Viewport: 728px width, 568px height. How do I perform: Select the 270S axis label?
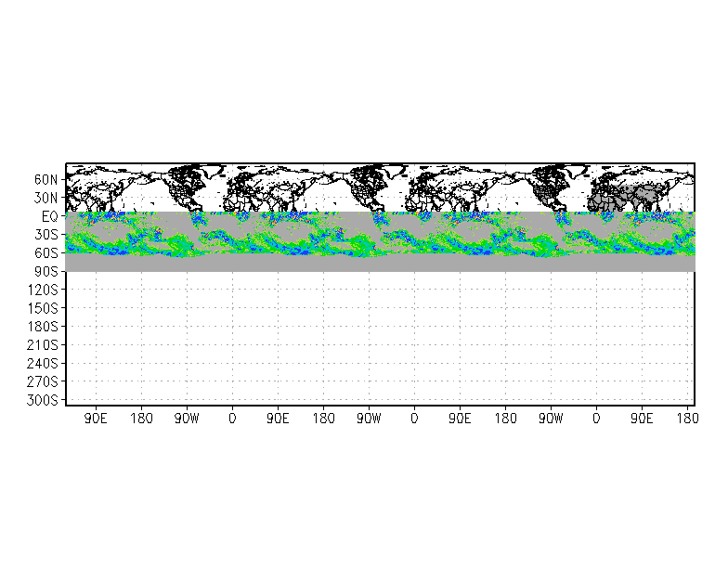[x=43, y=382]
